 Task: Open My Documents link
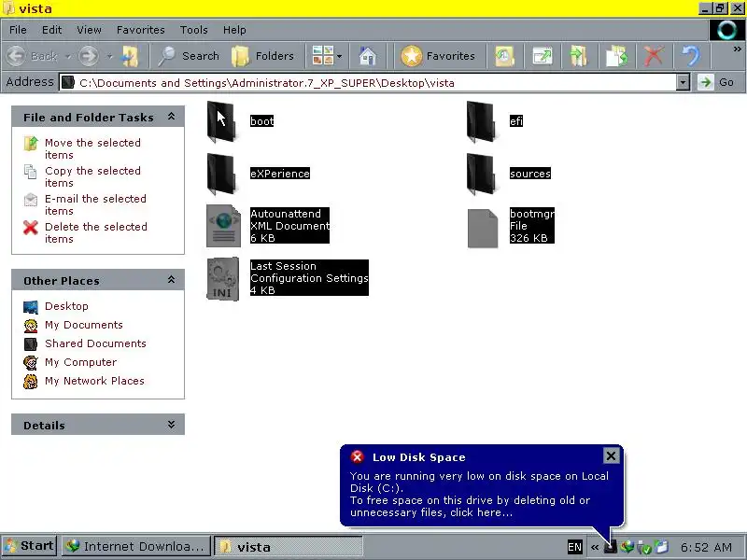click(x=84, y=325)
